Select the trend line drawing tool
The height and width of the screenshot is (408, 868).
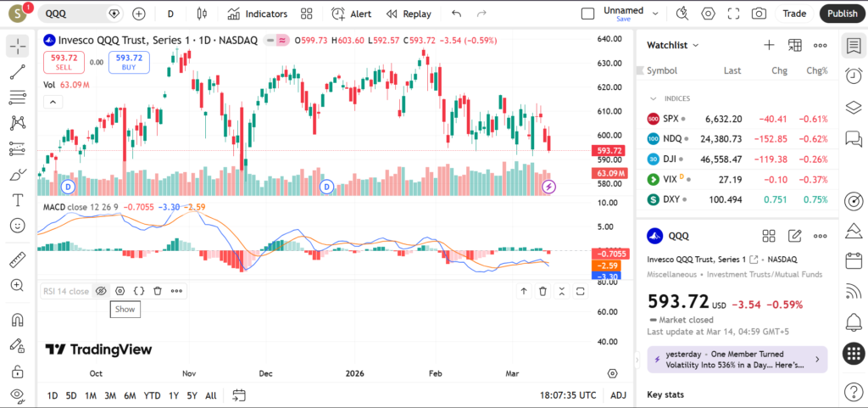coord(17,72)
